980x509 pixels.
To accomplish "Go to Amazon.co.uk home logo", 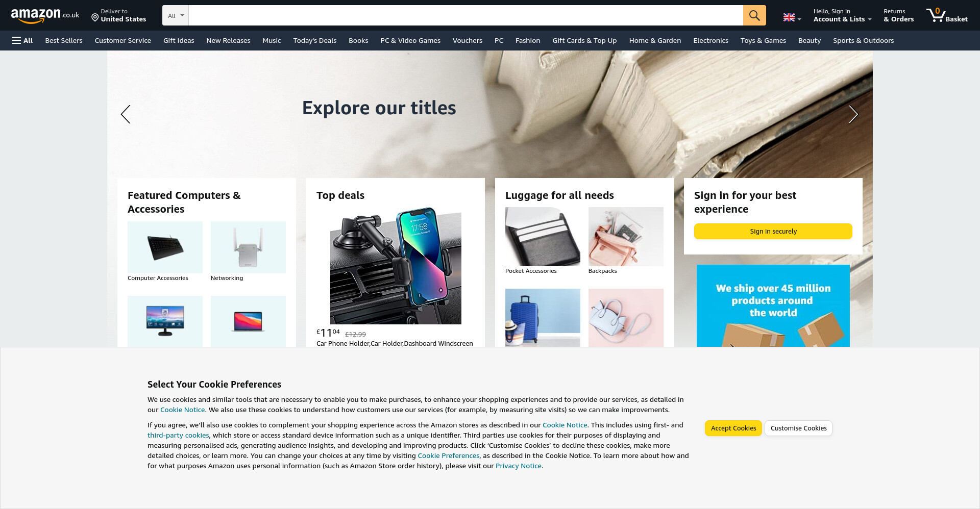I will point(45,15).
